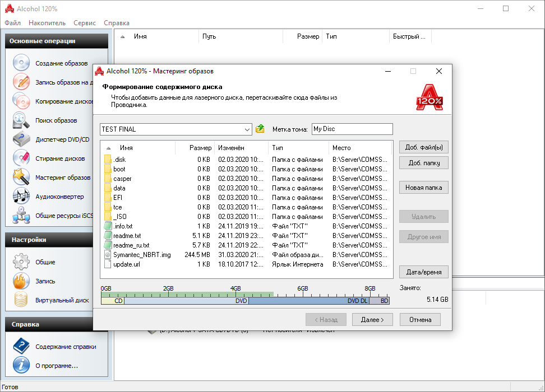
Task: Open the Виртуальный диск stack icon
Action: click(21, 300)
